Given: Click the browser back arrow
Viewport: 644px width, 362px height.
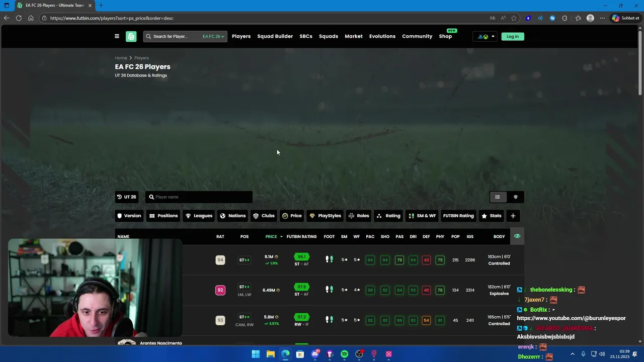Looking at the screenshot, I should (7, 18).
